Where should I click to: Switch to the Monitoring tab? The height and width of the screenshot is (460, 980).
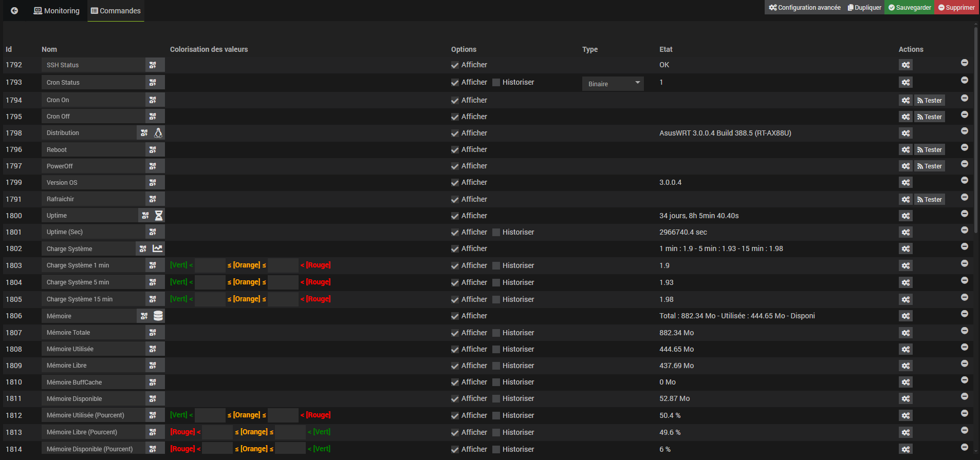(57, 11)
